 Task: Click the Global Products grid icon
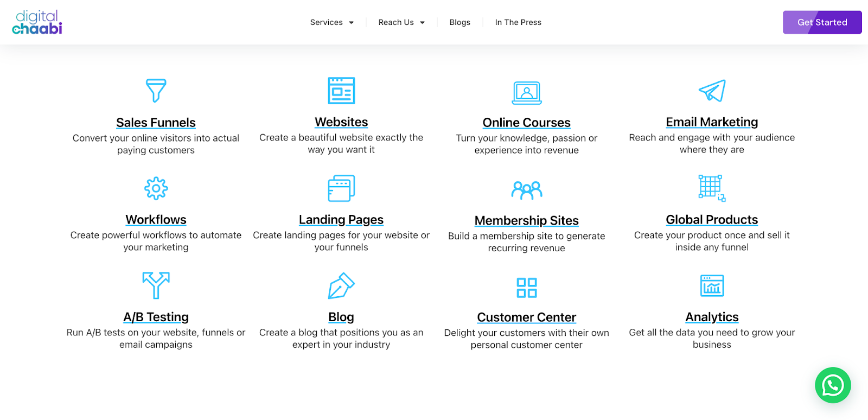tap(712, 188)
